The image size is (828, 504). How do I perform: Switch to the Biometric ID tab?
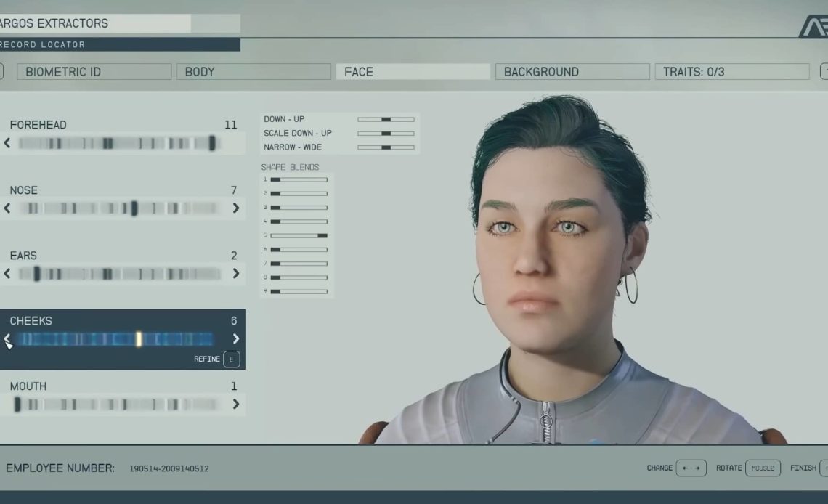pos(94,72)
